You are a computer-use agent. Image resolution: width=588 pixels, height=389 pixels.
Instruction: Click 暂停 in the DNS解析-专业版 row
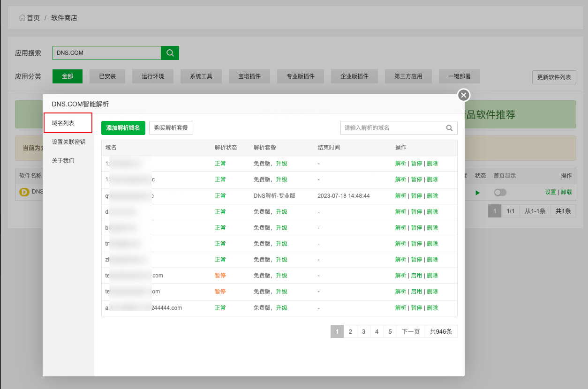pyautogui.click(x=416, y=195)
